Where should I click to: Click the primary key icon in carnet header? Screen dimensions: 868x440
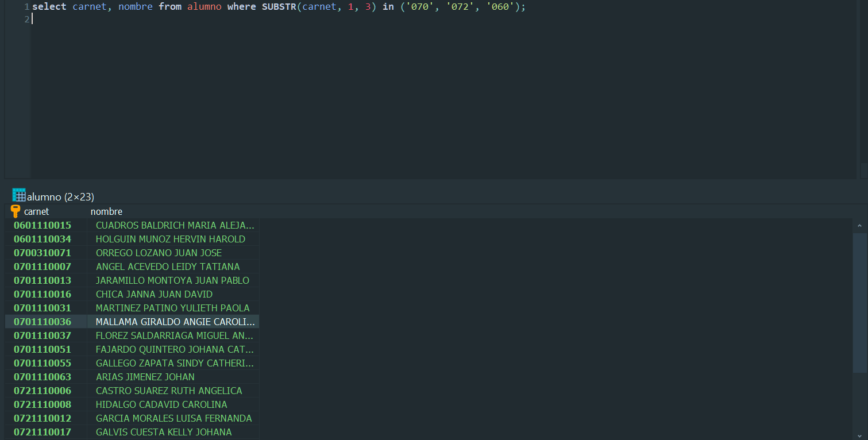tap(16, 211)
